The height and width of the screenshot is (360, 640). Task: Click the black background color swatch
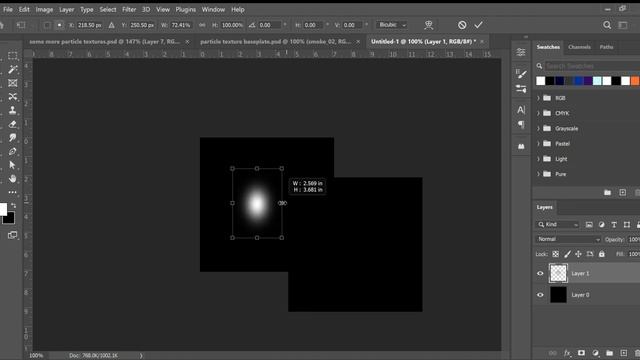coord(9,218)
